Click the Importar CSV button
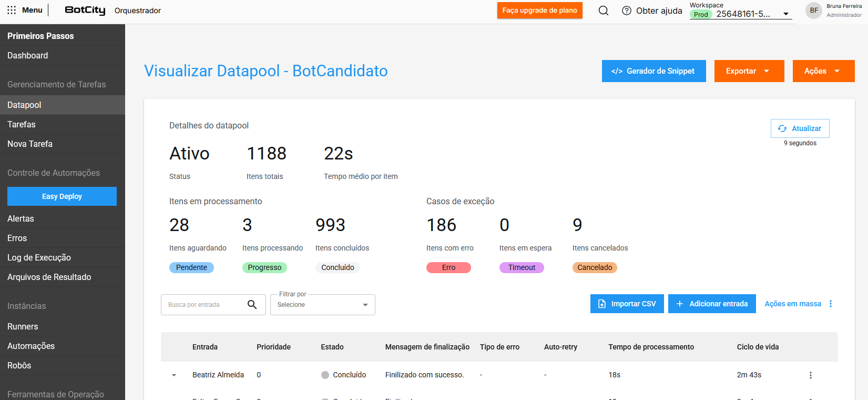Viewport: 868px width, 400px height. [x=627, y=304]
